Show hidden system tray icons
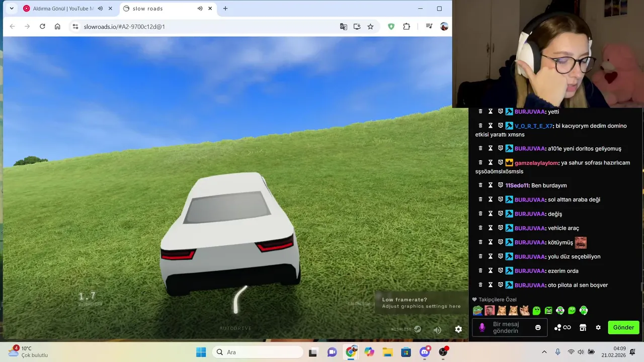Viewport: 644px width, 362px height. (x=544, y=352)
